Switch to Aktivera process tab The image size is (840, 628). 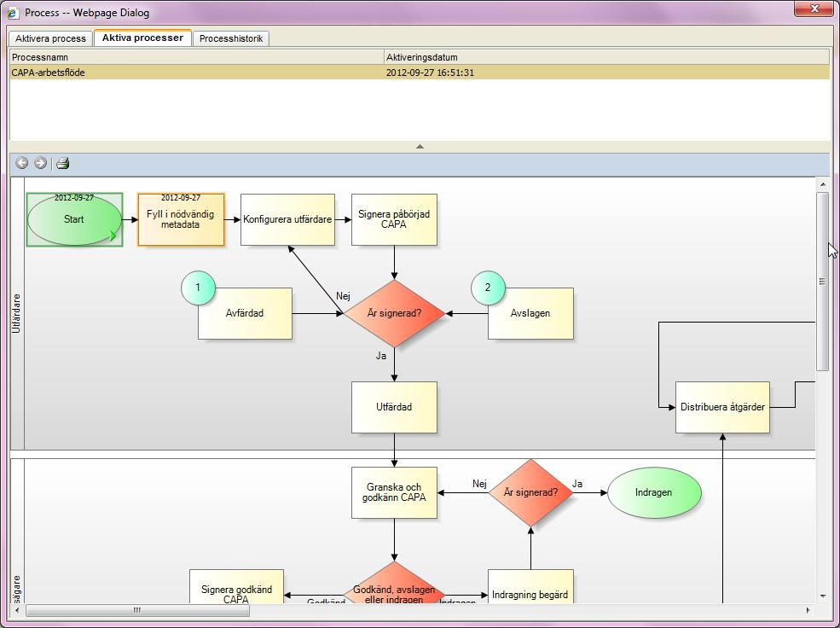click(50, 38)
